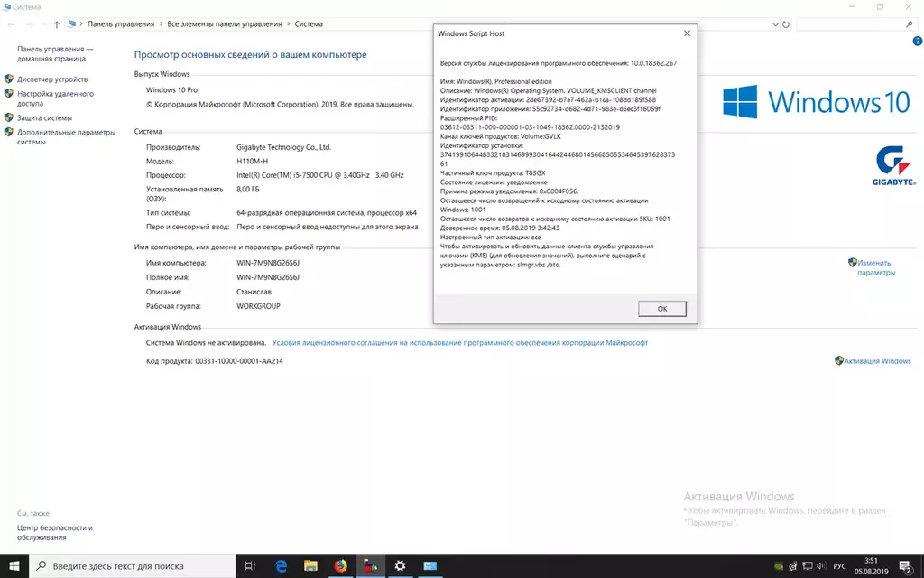Open the Windows Start menu

coord(15,566)
